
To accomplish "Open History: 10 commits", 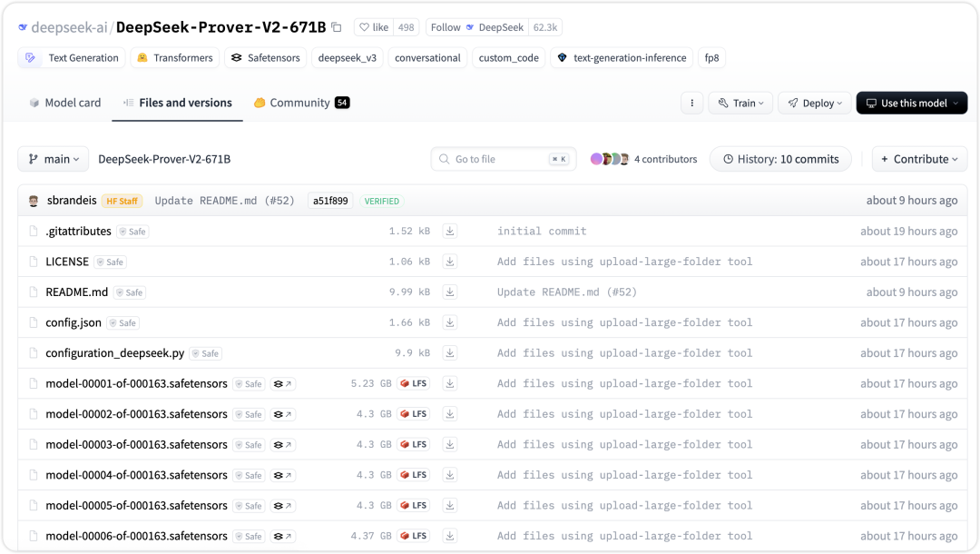I will coord(780,159).
